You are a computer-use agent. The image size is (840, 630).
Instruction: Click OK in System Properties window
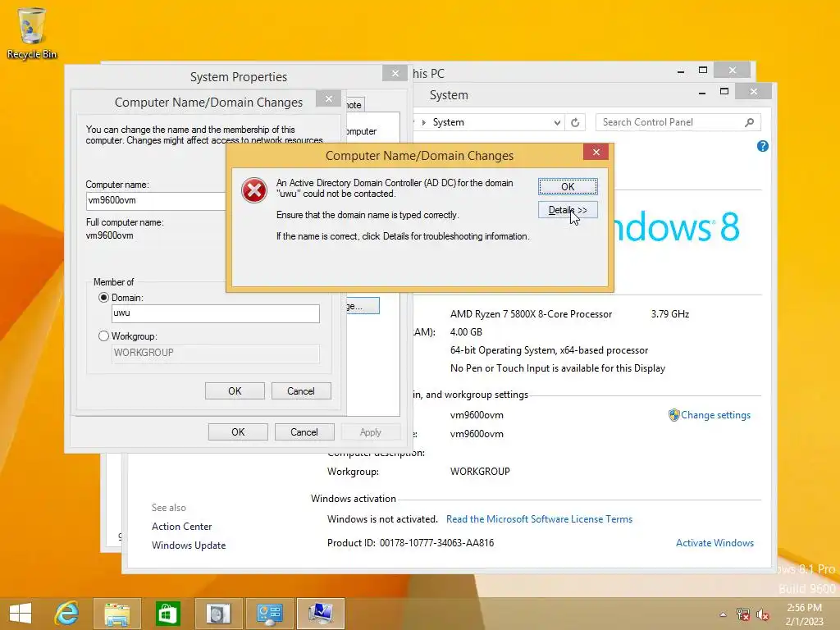(x=238, y=431)
